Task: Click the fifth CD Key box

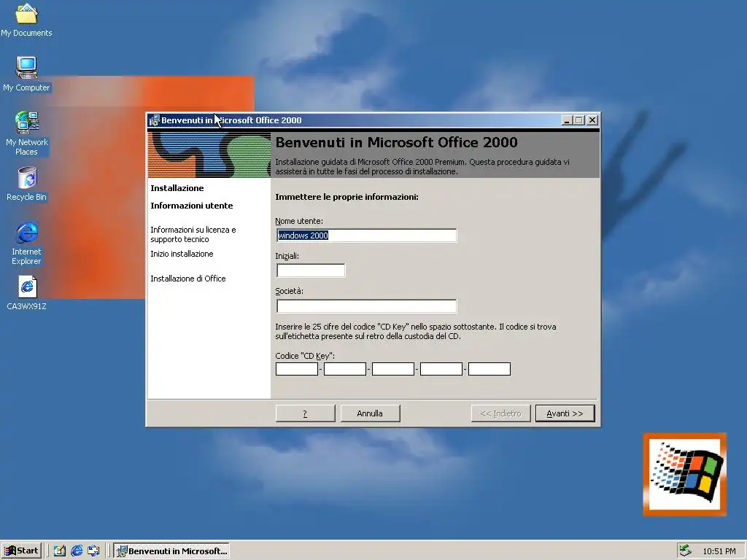Action: click(x=489, y=369)
